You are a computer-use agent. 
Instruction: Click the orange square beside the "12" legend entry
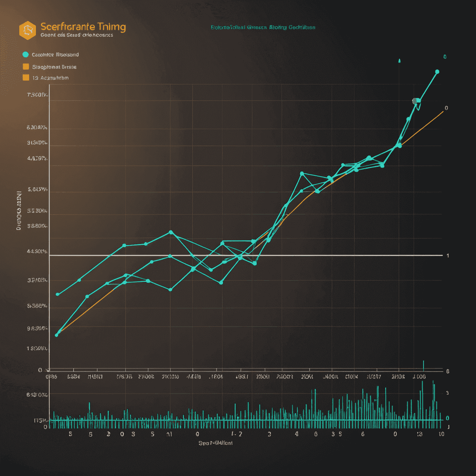[x=26, y=77]
